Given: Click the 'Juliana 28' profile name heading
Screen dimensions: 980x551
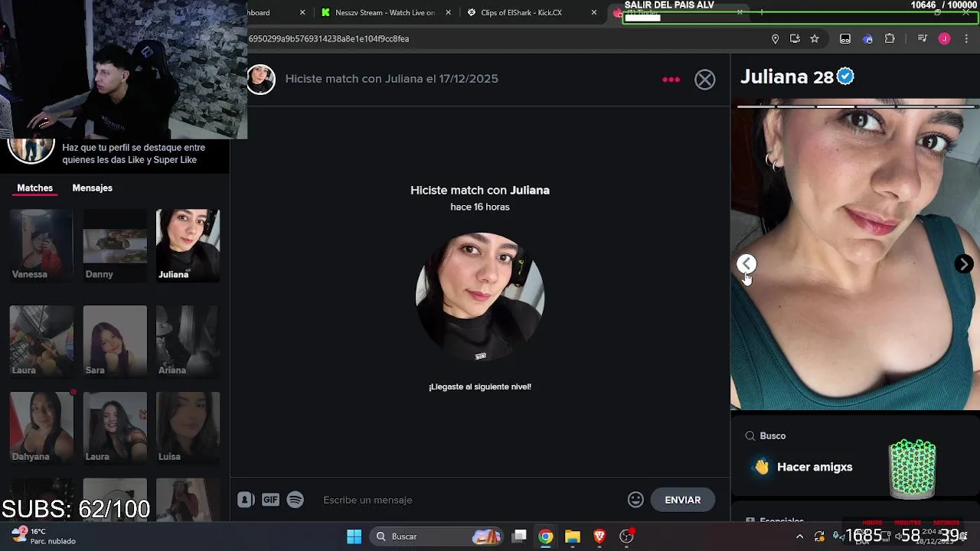Looking at the screenshot, I should [x=786, y=77].
